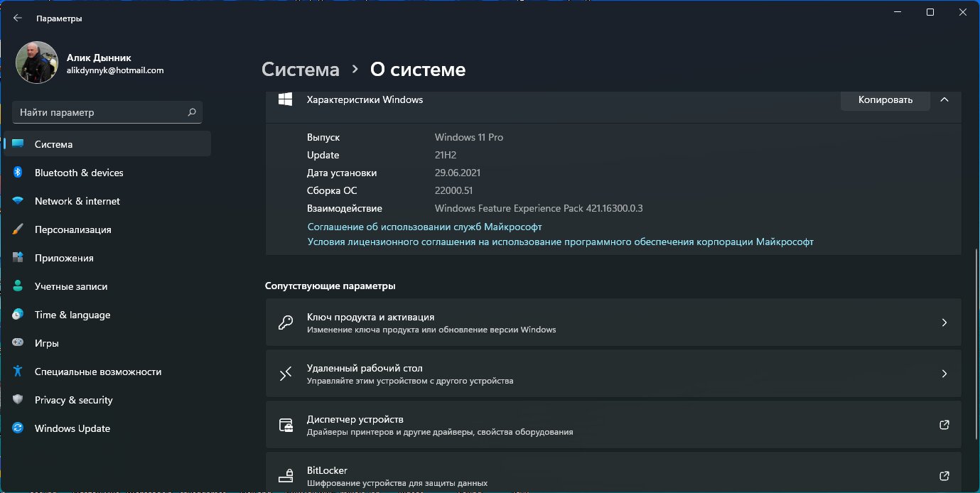Image resolution: width=980 pixels, height=493 pixels.
Task: Click the key icon for product activation
Action: click(x=286, y=323)
